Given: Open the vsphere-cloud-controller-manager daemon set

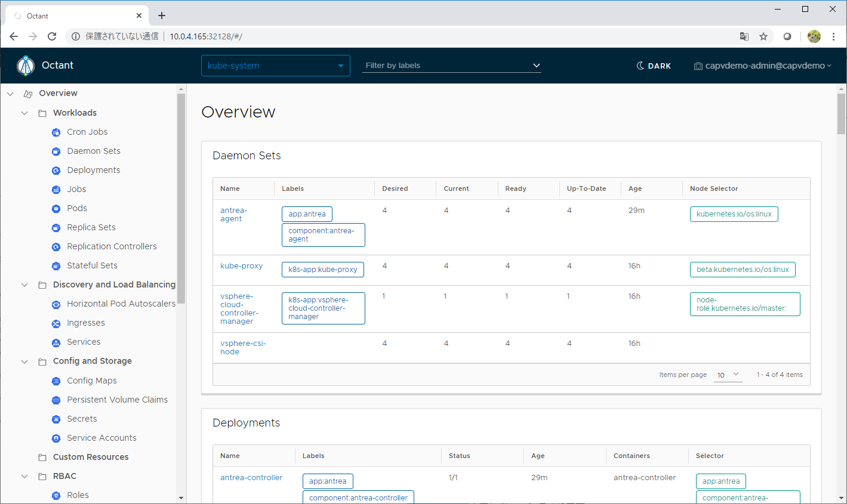Looking at the screenshot, I should [239, 309].
